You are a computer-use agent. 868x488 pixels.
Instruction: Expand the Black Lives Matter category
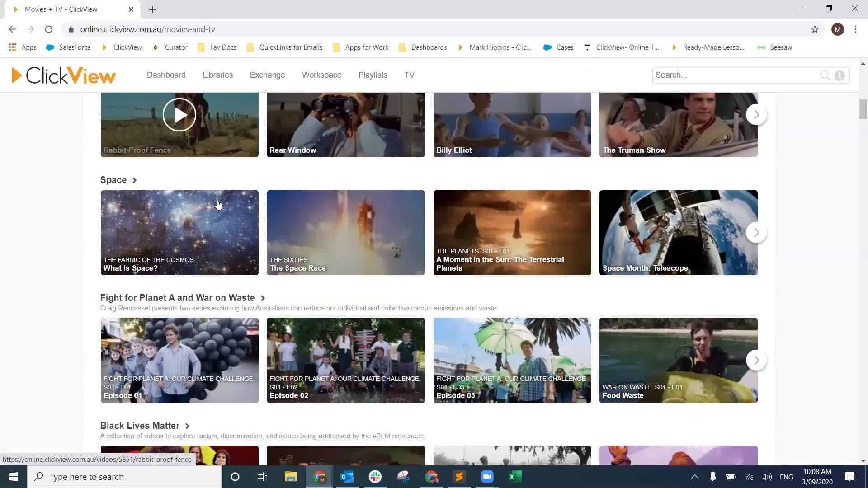(145, 426)
